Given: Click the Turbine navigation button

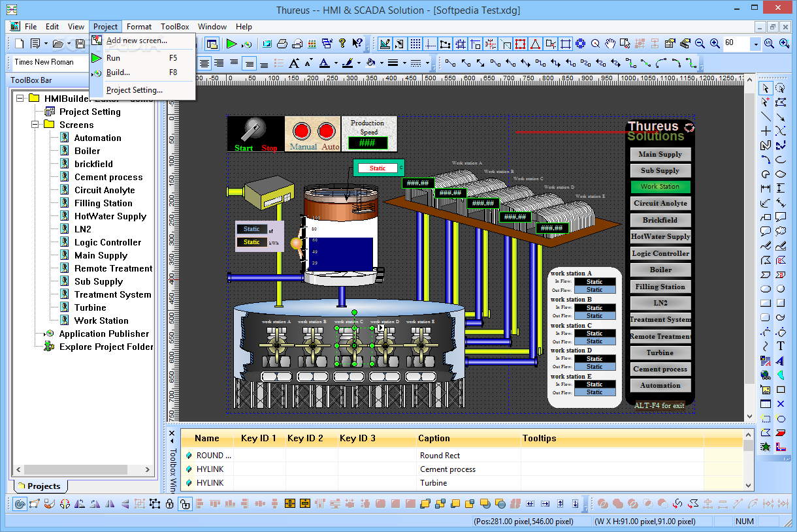Looking at the screenshot, I should [x=660, y=352].
